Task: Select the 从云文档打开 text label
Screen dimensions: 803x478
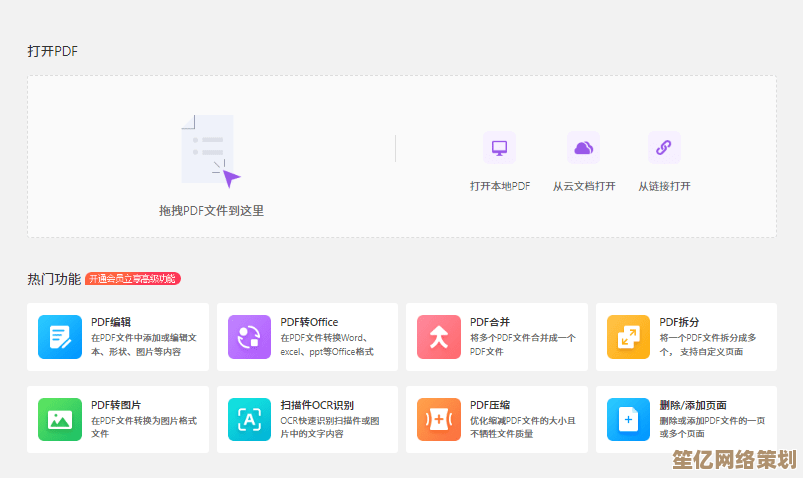Action: coord(584,186)
